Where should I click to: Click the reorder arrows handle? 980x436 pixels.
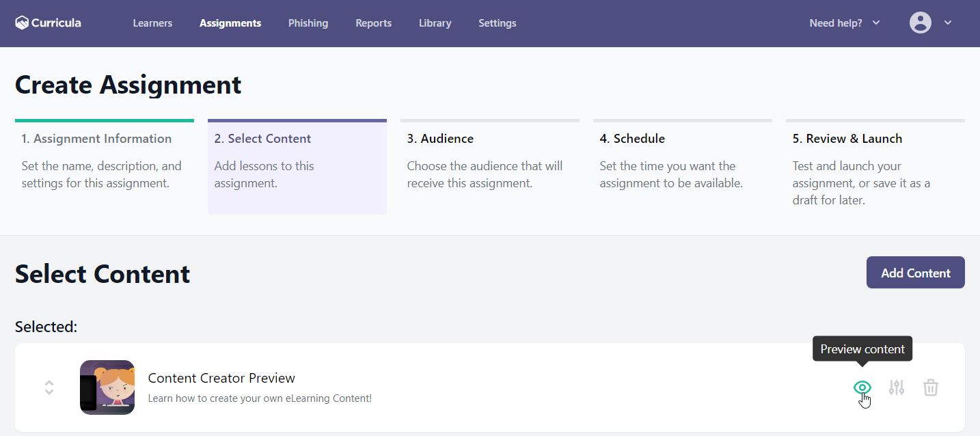tap(49, 387)
